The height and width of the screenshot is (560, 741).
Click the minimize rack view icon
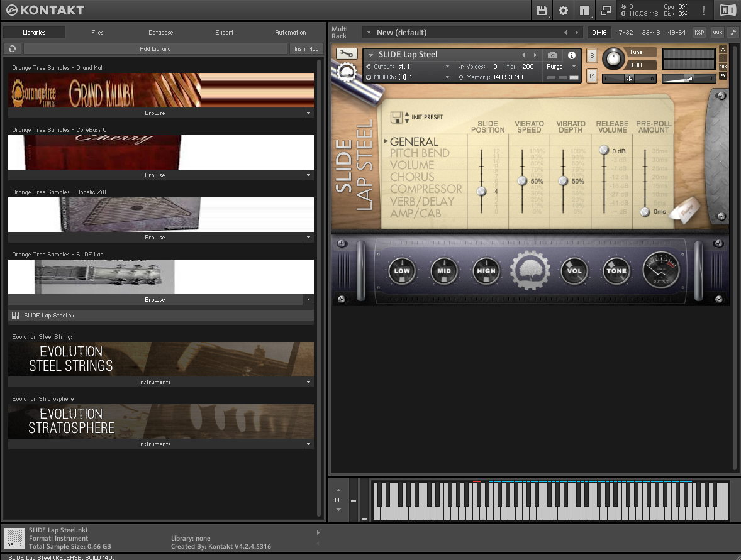click(732, 33)
